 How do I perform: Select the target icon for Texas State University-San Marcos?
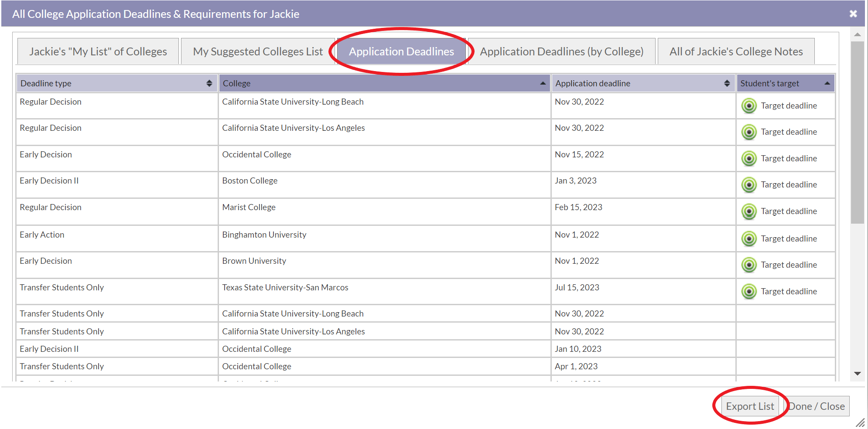point(748,291)
